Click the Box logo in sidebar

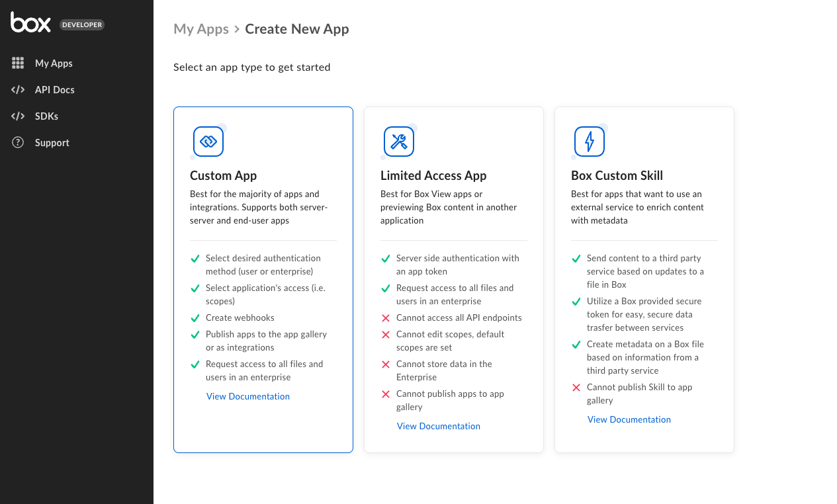[30, 23]
